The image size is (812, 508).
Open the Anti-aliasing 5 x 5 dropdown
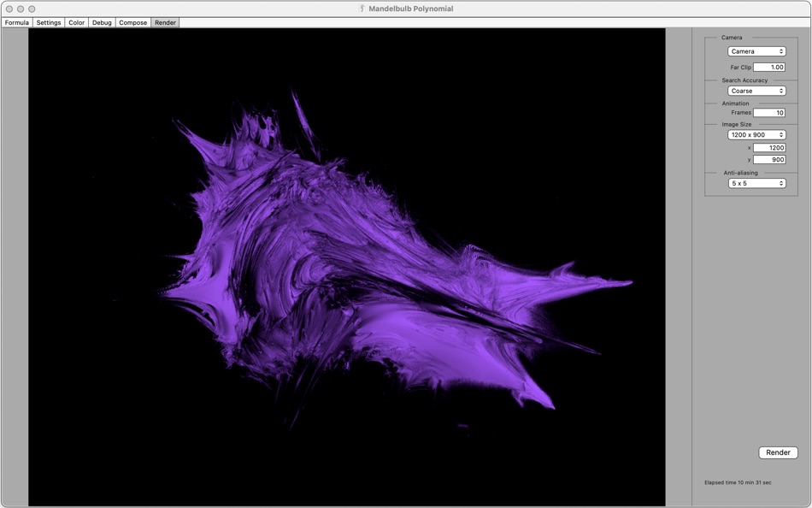point(756,184)
